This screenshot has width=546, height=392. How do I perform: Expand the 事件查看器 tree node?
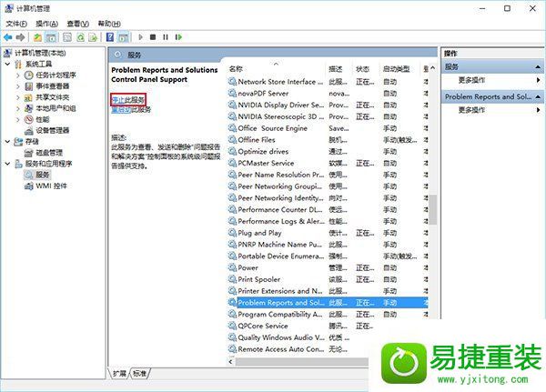pyautogui.click(x=18, y=86)
